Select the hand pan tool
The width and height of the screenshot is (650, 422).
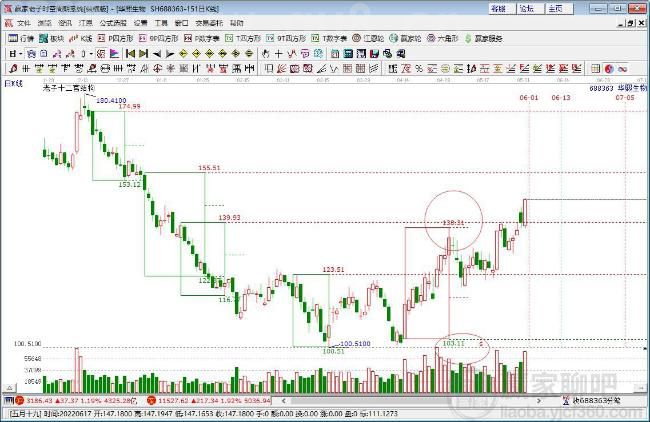click(x=266, y=54)
